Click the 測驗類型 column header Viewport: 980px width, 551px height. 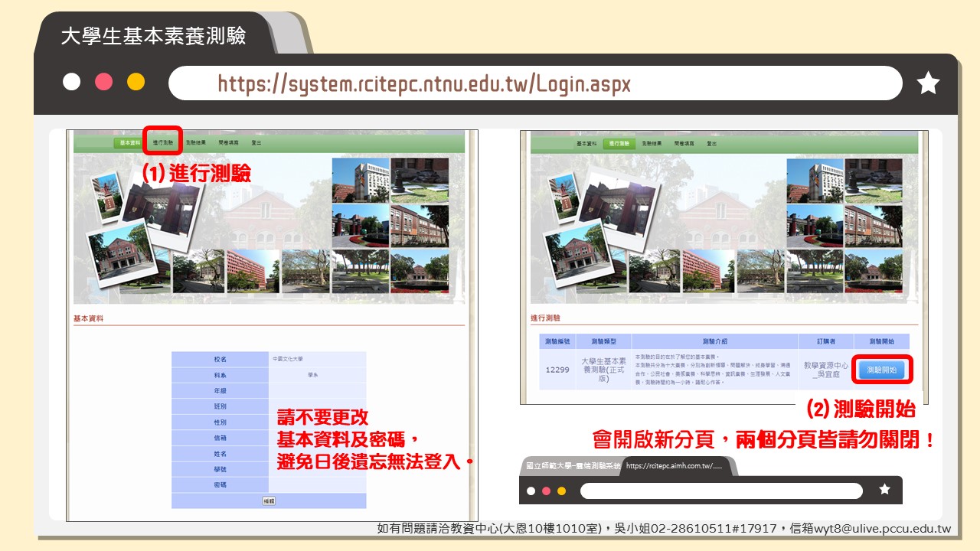point(603,341)
